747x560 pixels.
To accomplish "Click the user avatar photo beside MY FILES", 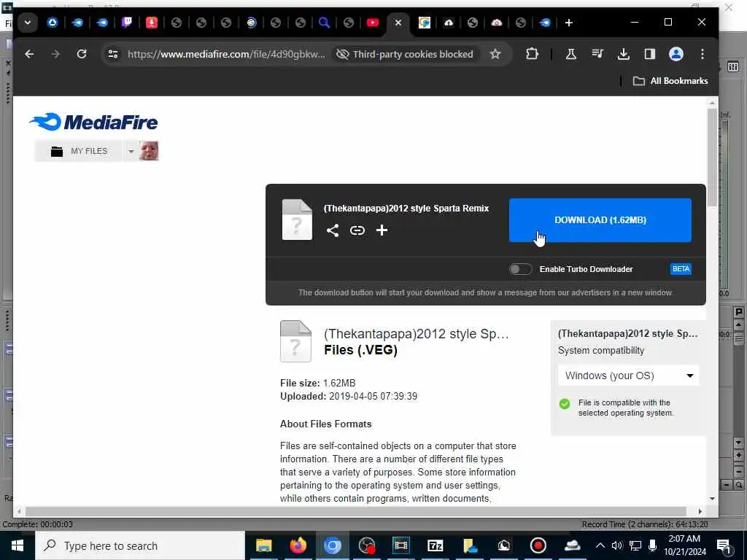I will [x=149, y=151].
